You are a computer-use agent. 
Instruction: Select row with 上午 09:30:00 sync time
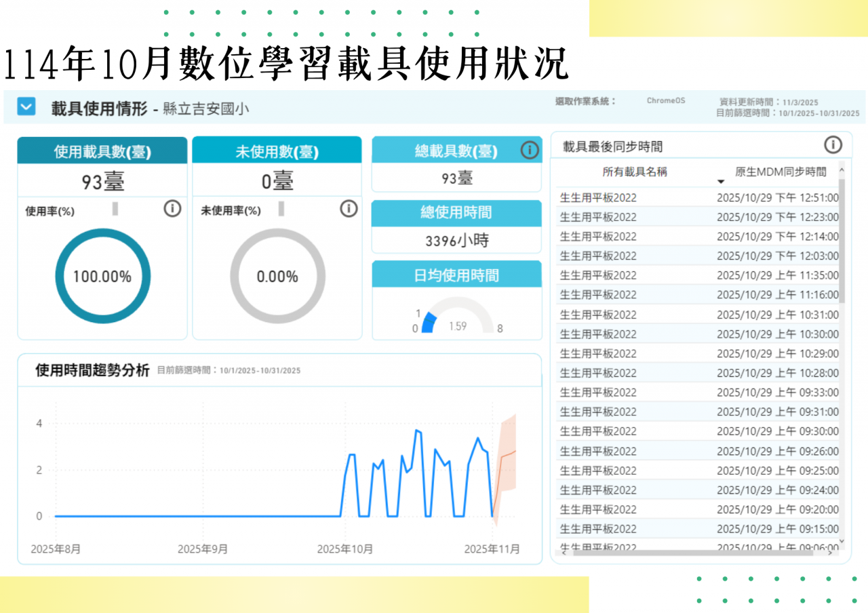(697, 431)
